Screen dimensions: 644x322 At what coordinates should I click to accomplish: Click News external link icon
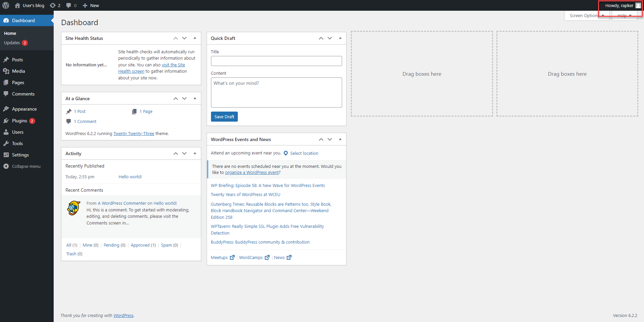tap(289, 257)
